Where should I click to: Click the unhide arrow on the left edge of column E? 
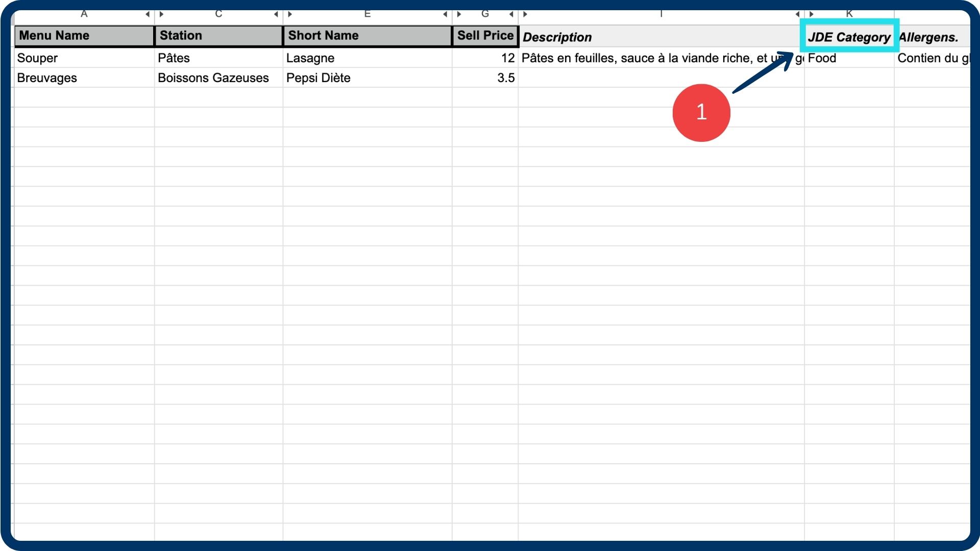click(290, 14)
